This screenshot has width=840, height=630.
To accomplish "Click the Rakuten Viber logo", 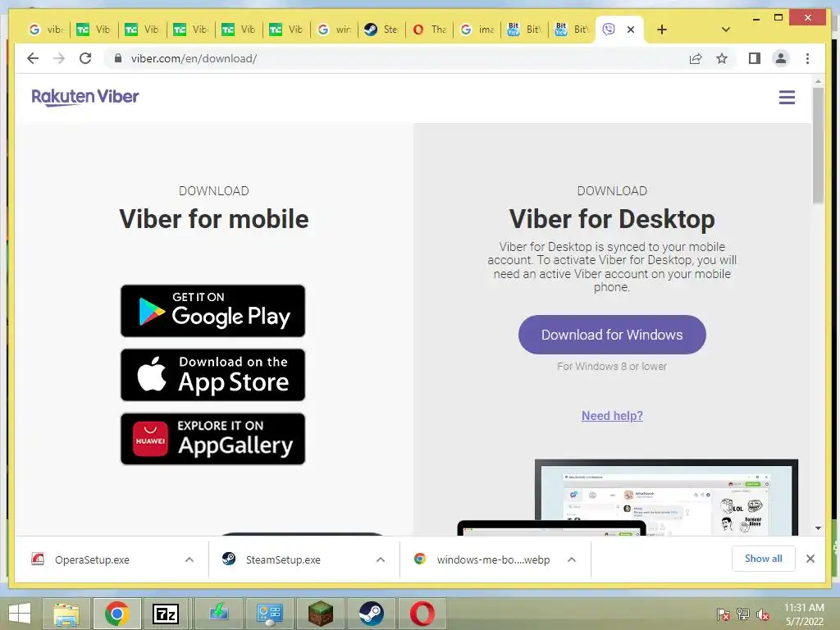I will (x=85, y=97).
